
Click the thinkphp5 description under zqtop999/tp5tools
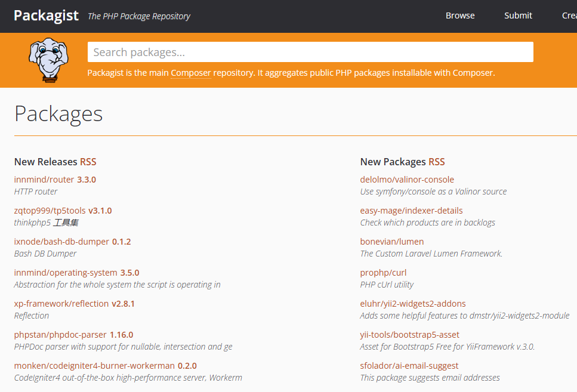47,223
